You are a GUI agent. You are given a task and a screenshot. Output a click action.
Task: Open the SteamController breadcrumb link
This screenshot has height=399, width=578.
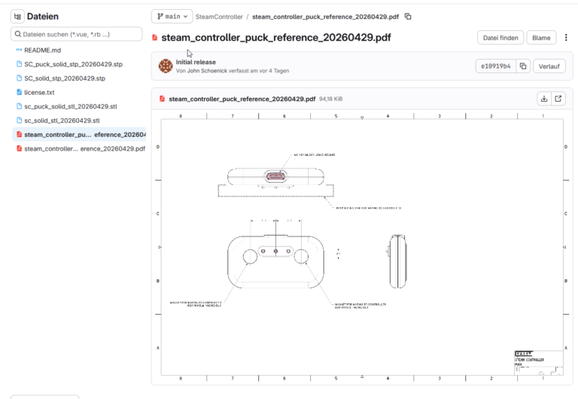219,17
